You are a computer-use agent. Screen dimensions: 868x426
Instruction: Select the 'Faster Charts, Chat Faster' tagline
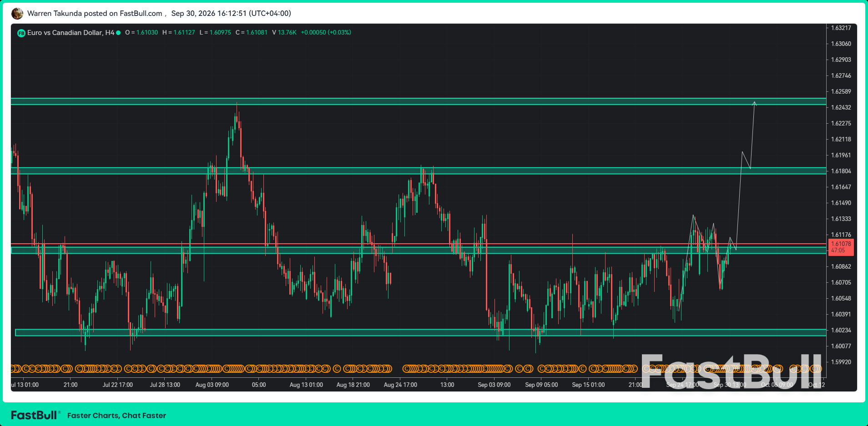point(116,416)
